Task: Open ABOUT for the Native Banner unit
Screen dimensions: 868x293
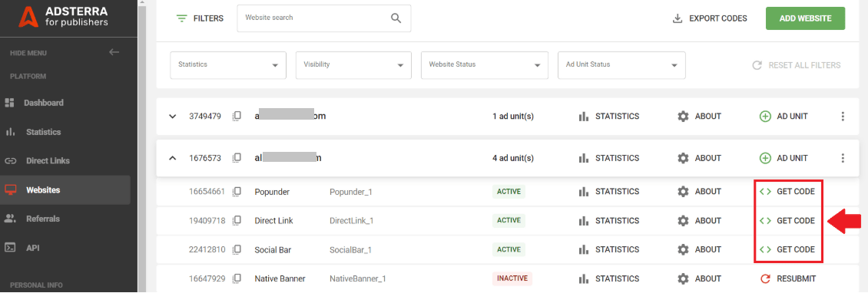Action: (x=700, y=278)
